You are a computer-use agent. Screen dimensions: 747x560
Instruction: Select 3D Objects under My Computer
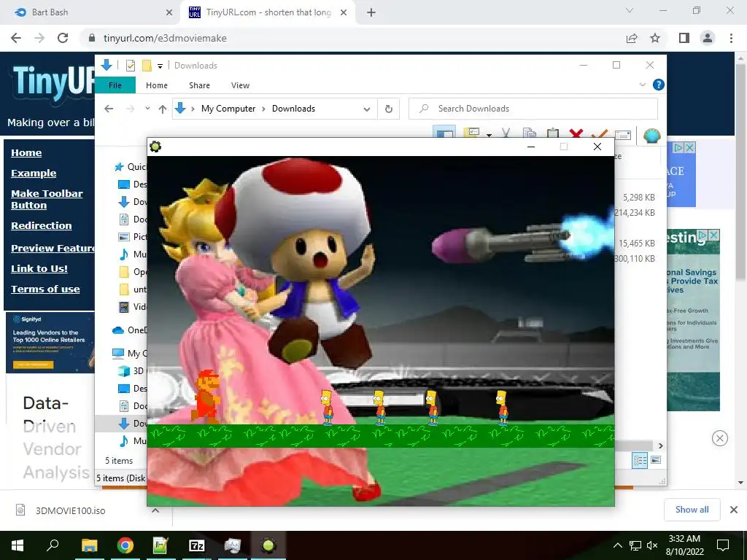coord(131,371)
